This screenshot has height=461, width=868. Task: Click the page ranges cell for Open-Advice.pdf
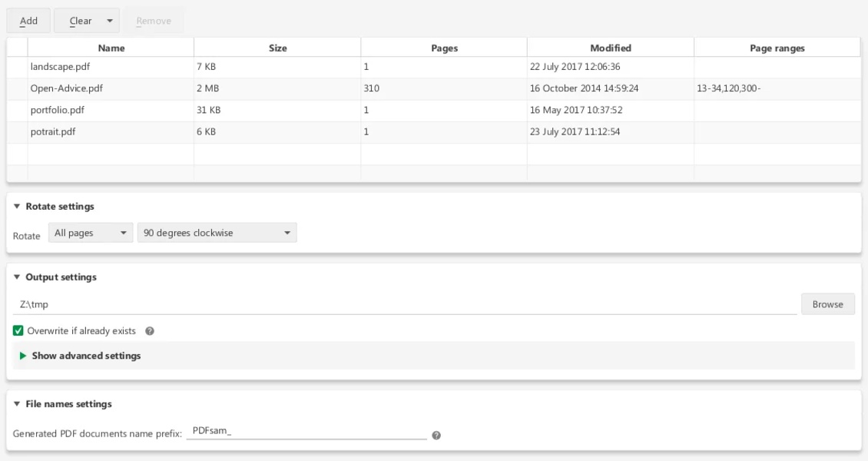point(776,88)
